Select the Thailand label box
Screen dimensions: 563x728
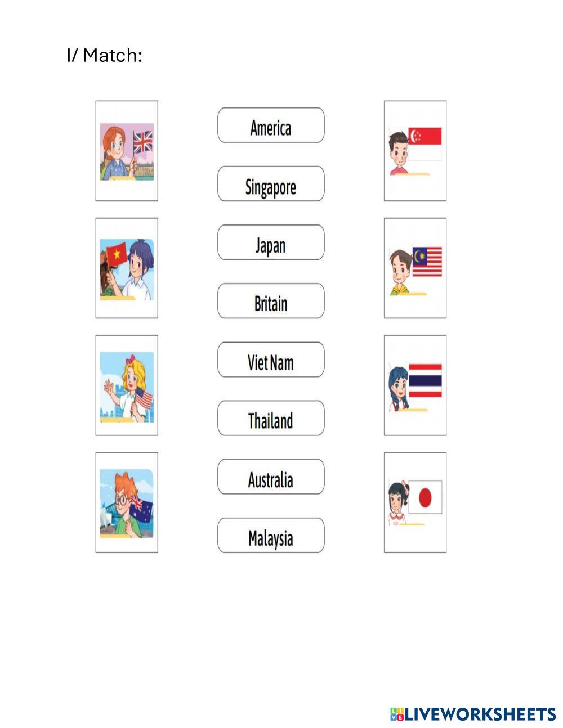click(271, 418)
